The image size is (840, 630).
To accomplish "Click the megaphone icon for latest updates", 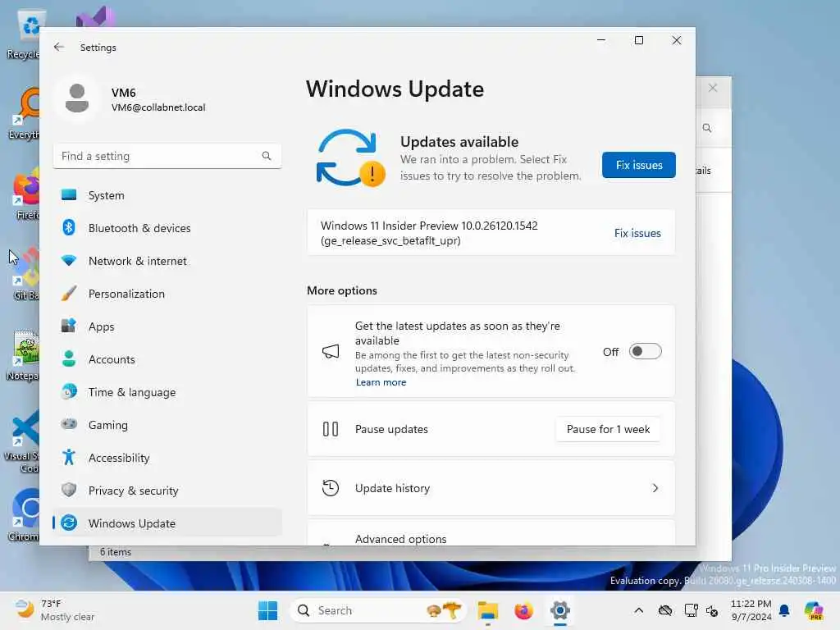I will pos(330,351).
